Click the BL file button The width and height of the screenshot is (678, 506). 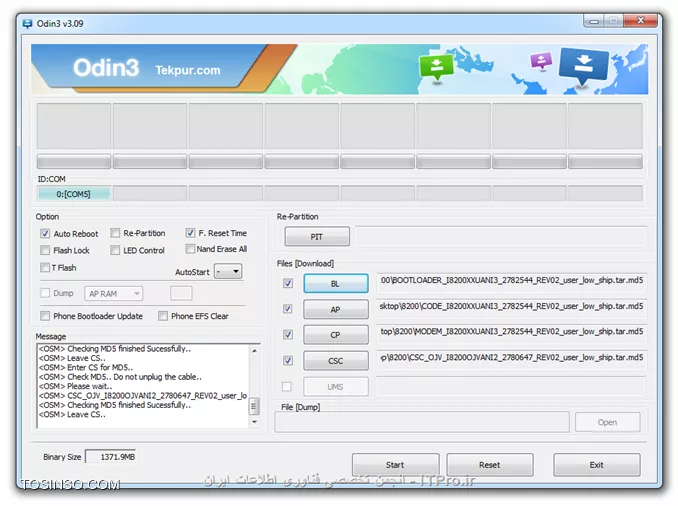[336, 284]
